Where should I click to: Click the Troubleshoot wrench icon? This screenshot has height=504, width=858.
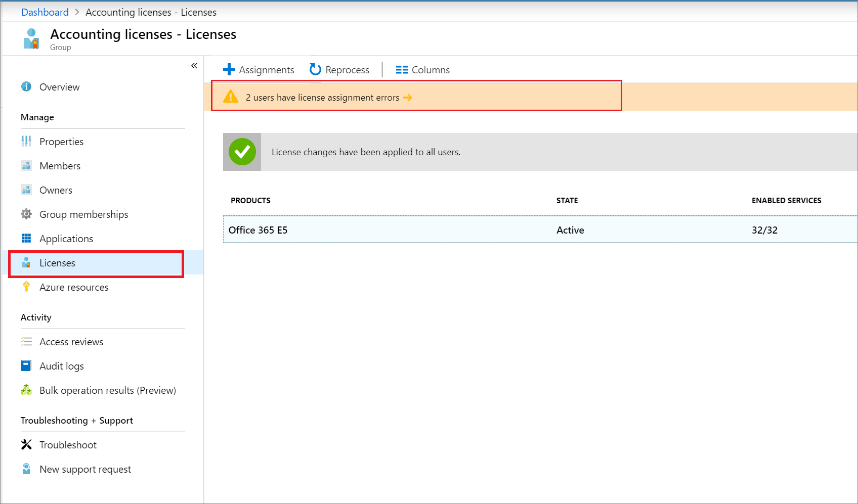pyautogui.click(x=26, y=444)
